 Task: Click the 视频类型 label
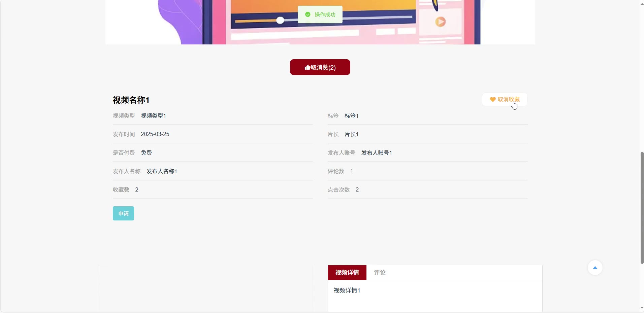click(x=124, y=116)
